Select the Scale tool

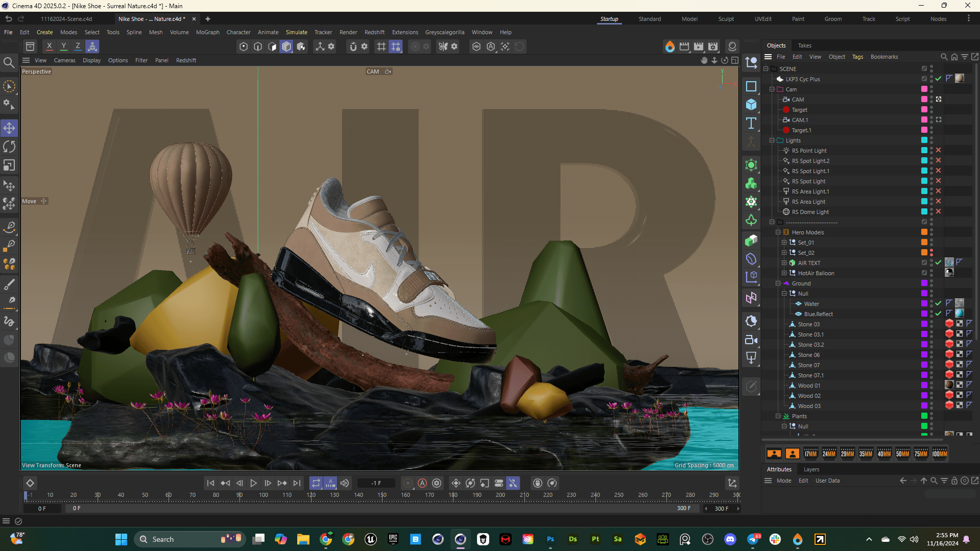click(9, 165)
